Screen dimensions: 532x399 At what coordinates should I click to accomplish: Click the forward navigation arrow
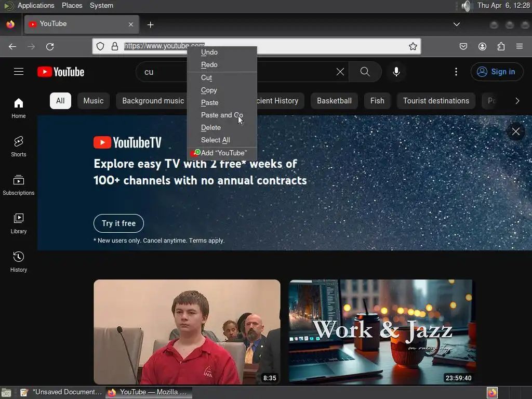coord(31,46)
